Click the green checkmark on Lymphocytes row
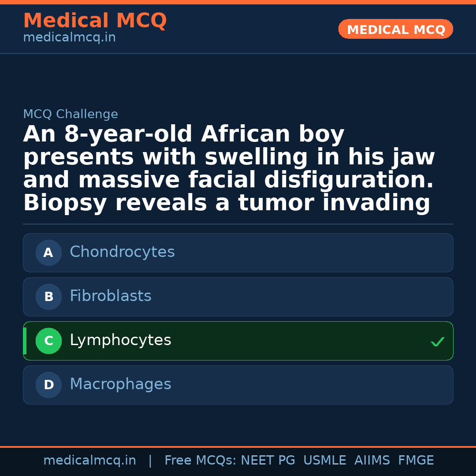 tap(437, 342)
